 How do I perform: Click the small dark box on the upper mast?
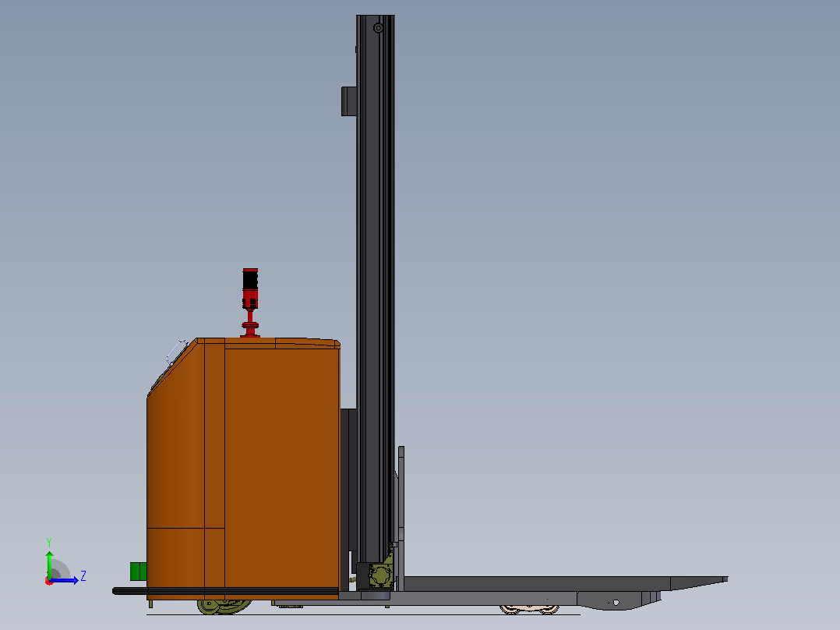[349, 101]
